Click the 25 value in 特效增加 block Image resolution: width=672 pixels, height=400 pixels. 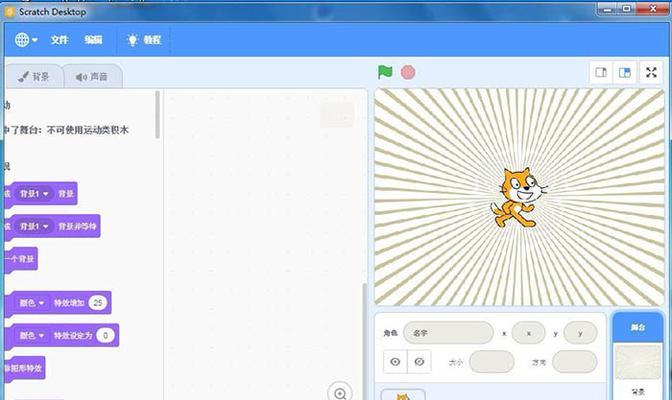point(98,303)
